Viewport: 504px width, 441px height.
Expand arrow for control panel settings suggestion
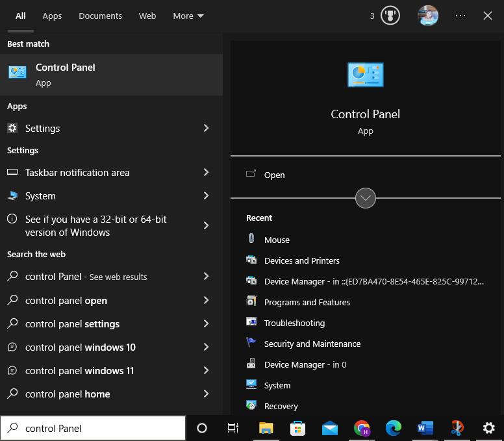click(x=207, y=323)
